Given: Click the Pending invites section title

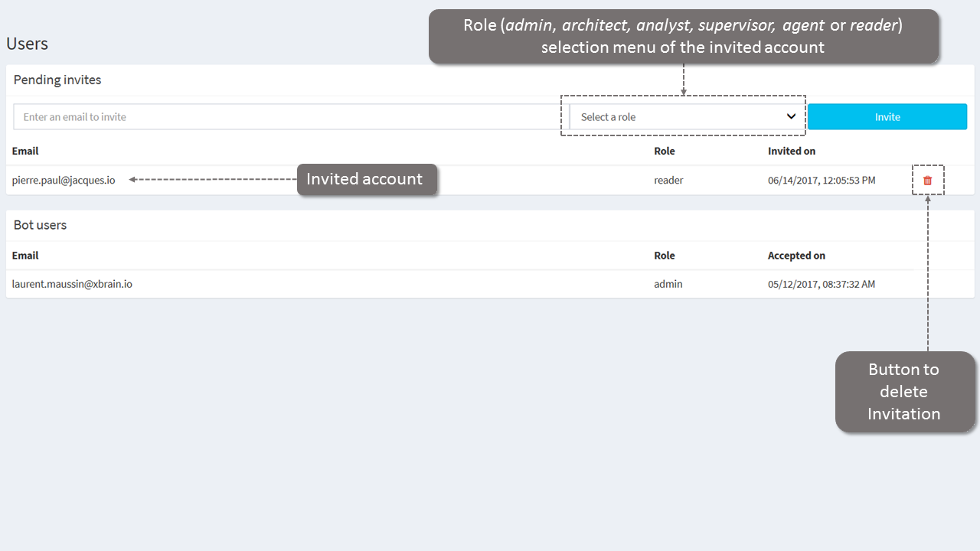Looking at the screenshot, I should (x=57, y=80).
